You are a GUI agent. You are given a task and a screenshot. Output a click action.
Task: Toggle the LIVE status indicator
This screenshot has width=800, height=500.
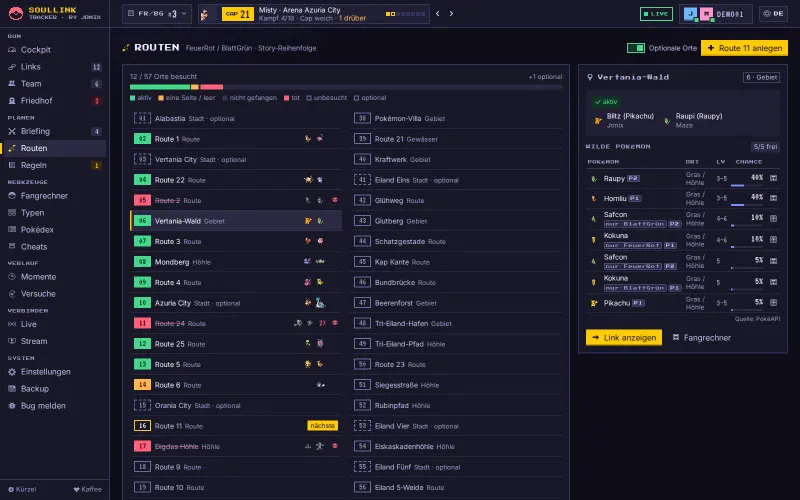[656, 14]
